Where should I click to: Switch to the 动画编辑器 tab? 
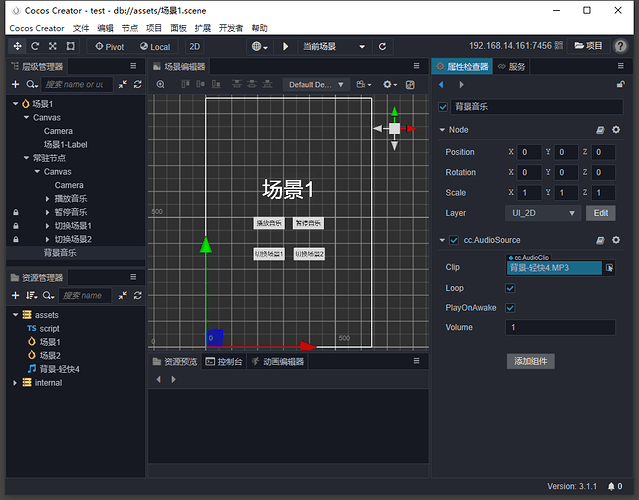click(277, 361)
